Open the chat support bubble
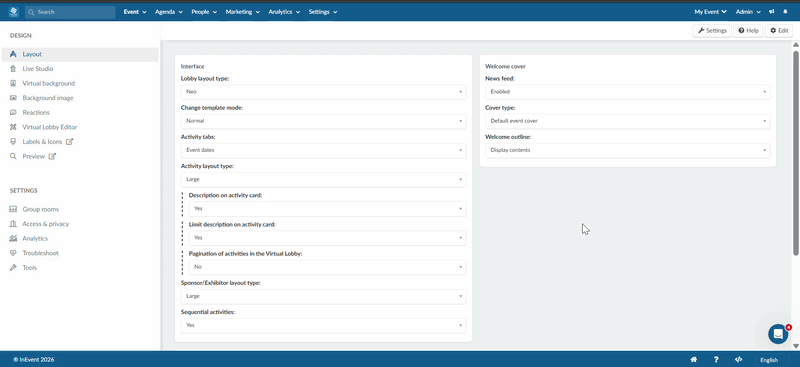800x367 pixels. (778, 334)
